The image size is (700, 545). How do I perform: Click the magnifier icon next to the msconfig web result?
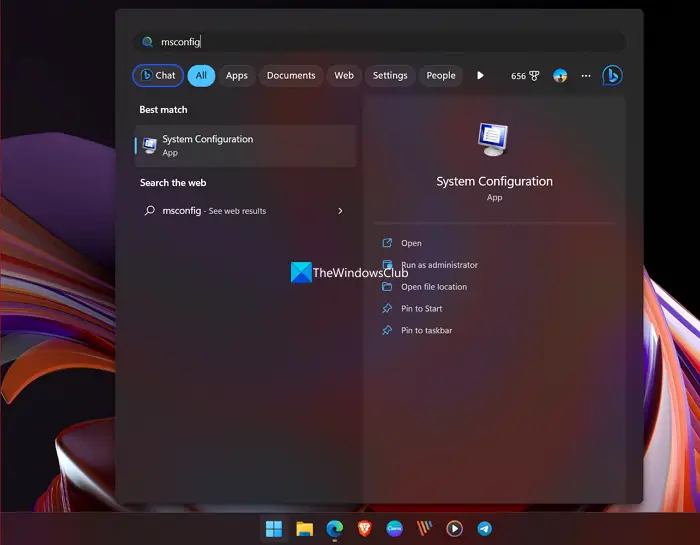150,210
